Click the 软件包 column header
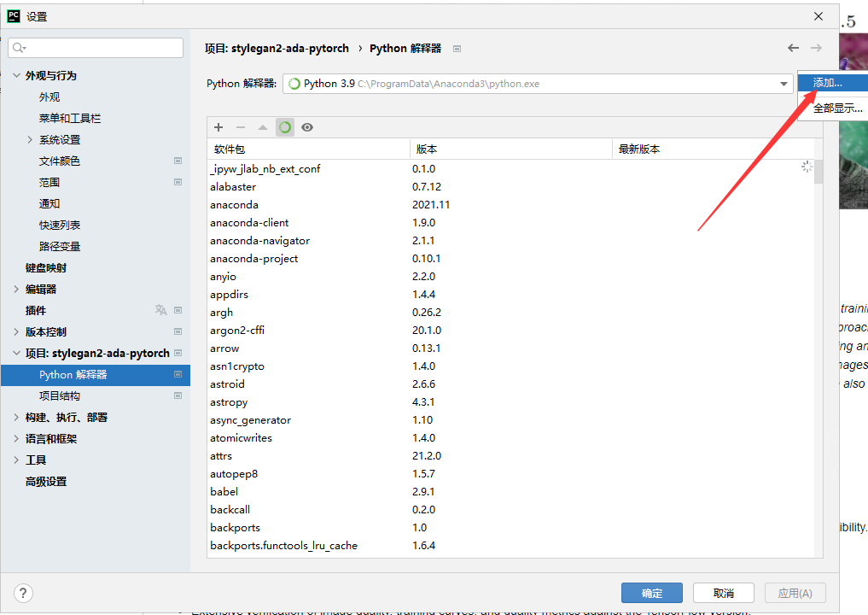This screenshot has height=615, width=868. (309, 149)
